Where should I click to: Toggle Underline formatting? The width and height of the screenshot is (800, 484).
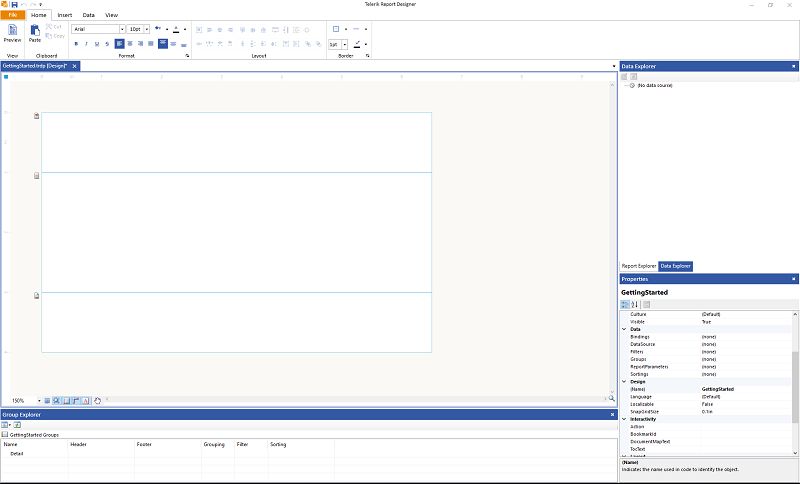click(96, 44)
